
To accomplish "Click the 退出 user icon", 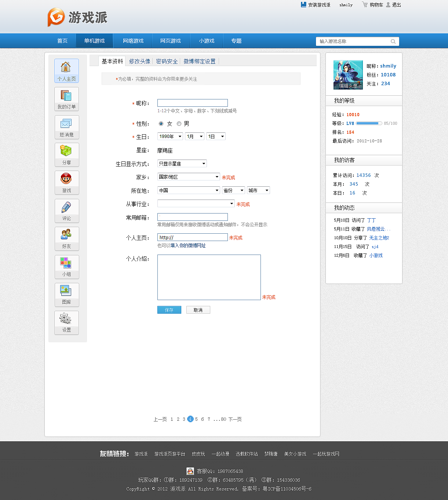I will [x=388, y=5].
